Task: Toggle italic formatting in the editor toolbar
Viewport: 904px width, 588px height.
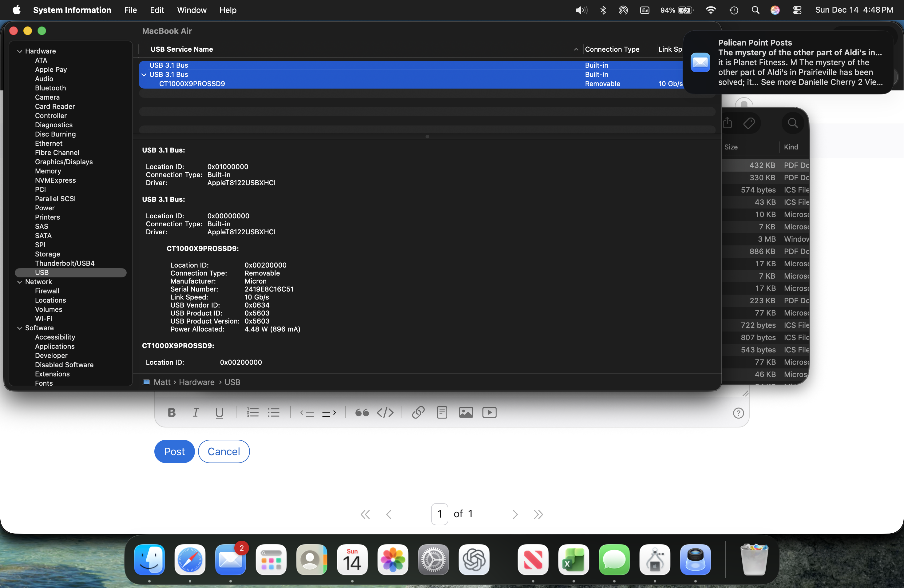Action: pos(196,412)
